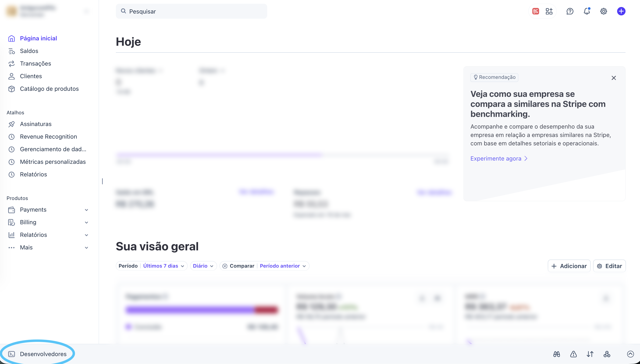
Task: Open the Diário granularity dropdown
Action: point(203,266)
